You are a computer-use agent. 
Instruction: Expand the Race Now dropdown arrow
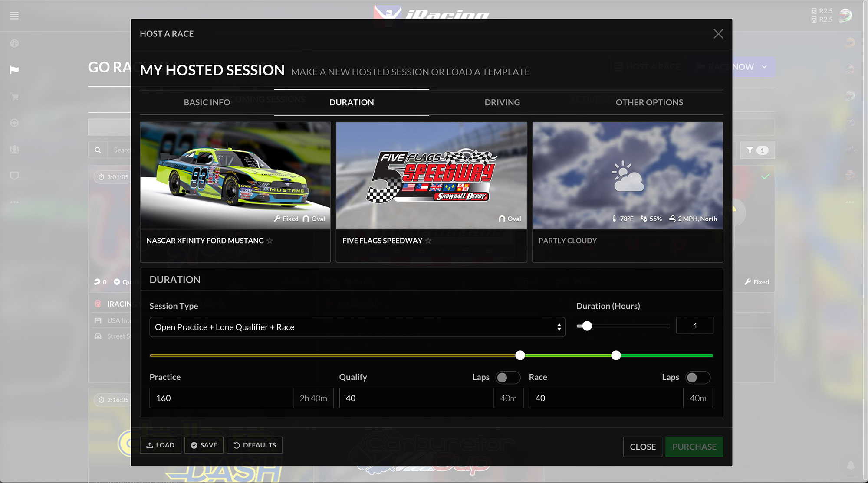coord(764,67)
